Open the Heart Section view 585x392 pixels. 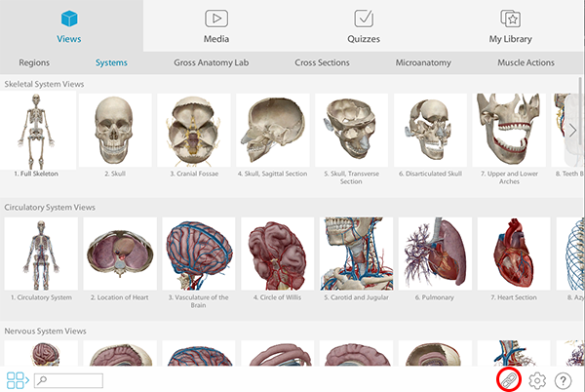(514, 254)
